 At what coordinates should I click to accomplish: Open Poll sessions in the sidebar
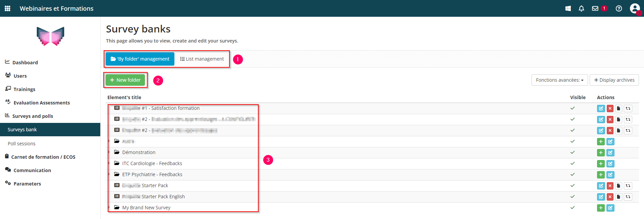pos(21,144)
